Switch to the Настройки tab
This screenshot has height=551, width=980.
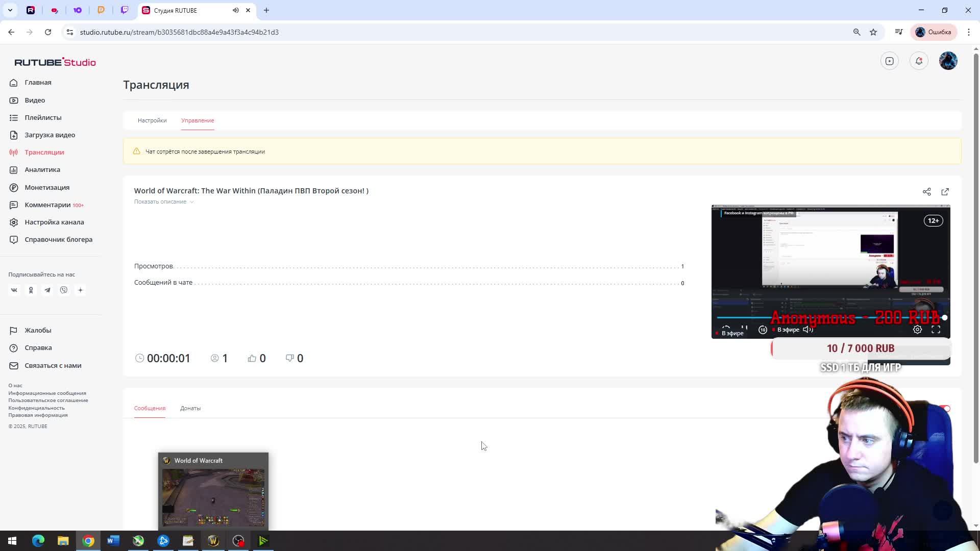pos(152,121)
